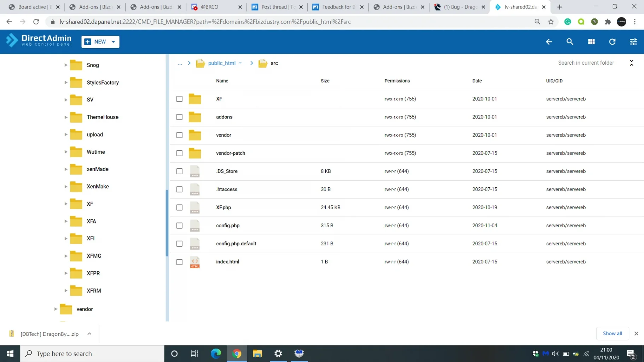The height and width of the screenshot is (362, 644).
Task: Click the addons folder icon
Action: click(195, 117)
